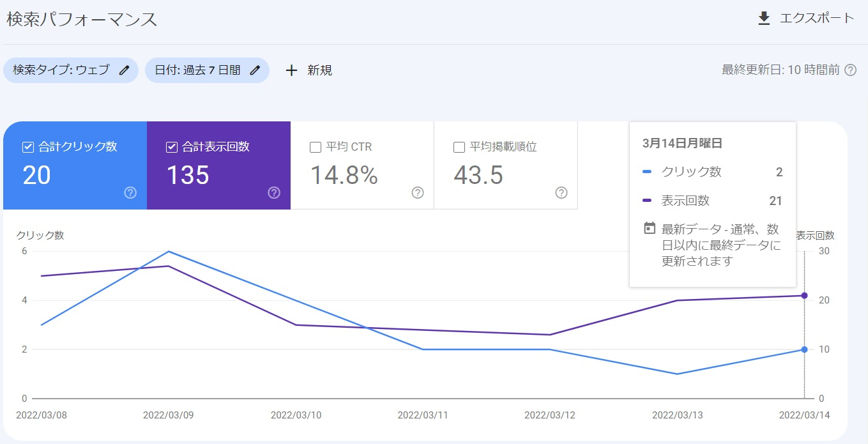Click the 2022/03/10 axis label
868x444 pixels.
tap(296, 415)
